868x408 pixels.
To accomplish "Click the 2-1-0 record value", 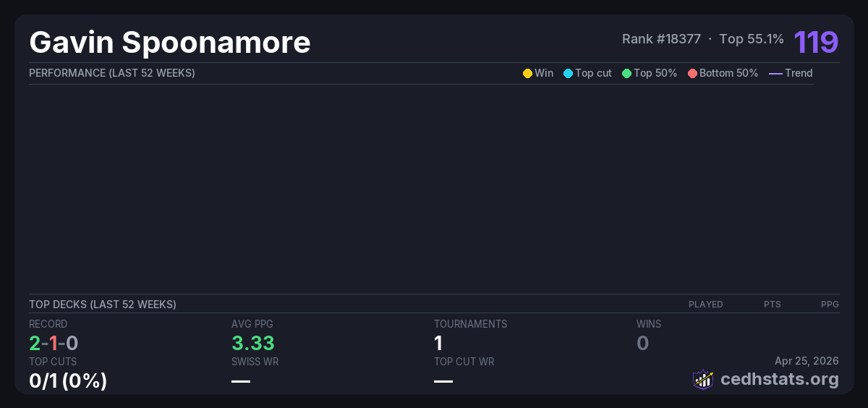I will click(x=54, y=343).
